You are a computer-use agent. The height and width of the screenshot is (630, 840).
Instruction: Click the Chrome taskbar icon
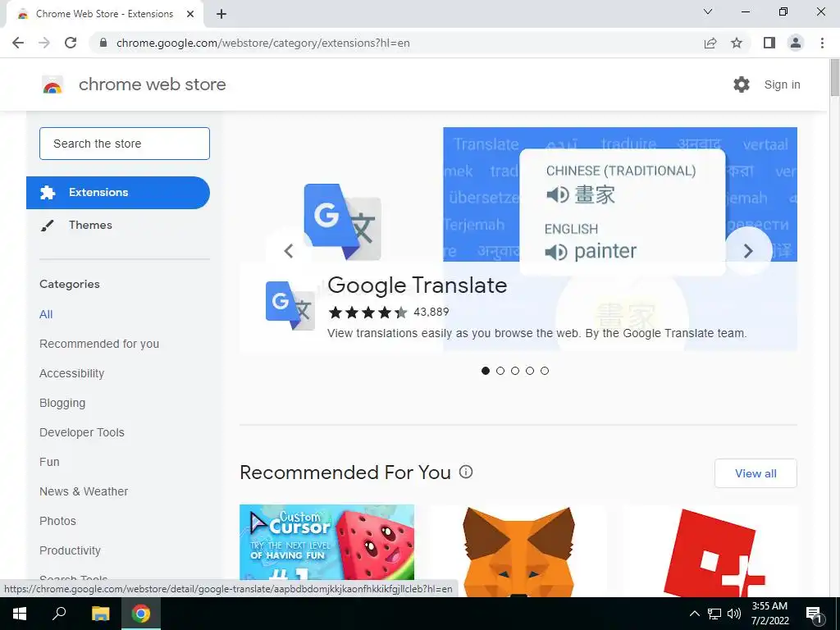point(141,614)
